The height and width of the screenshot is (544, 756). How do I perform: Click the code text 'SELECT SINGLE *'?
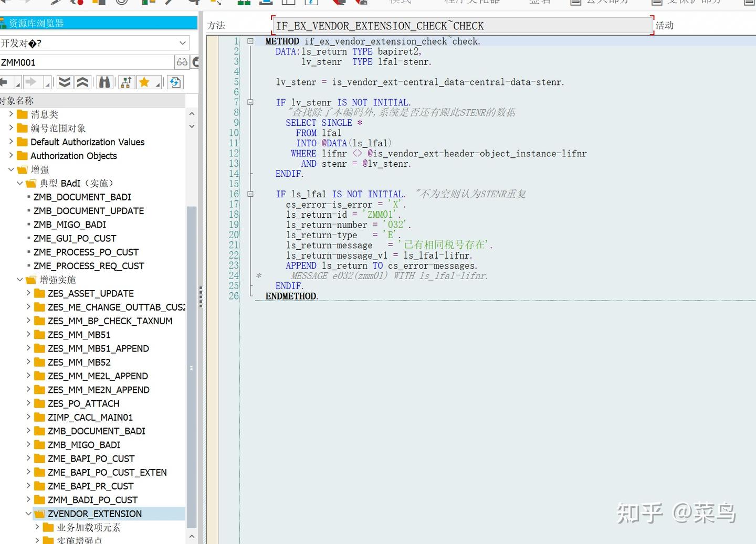click(x=324, y=123)
